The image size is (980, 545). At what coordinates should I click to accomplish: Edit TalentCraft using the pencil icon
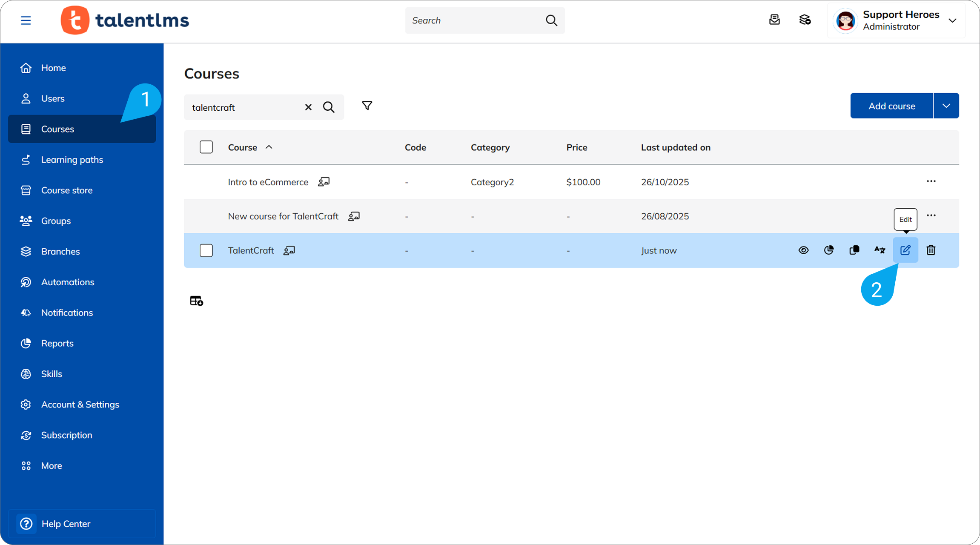(905, 250)
